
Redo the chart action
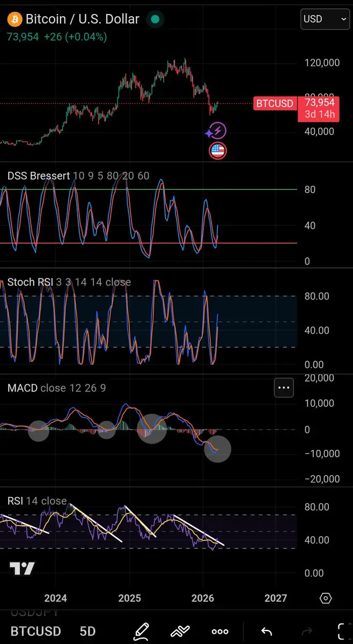(x=308, y=632)
